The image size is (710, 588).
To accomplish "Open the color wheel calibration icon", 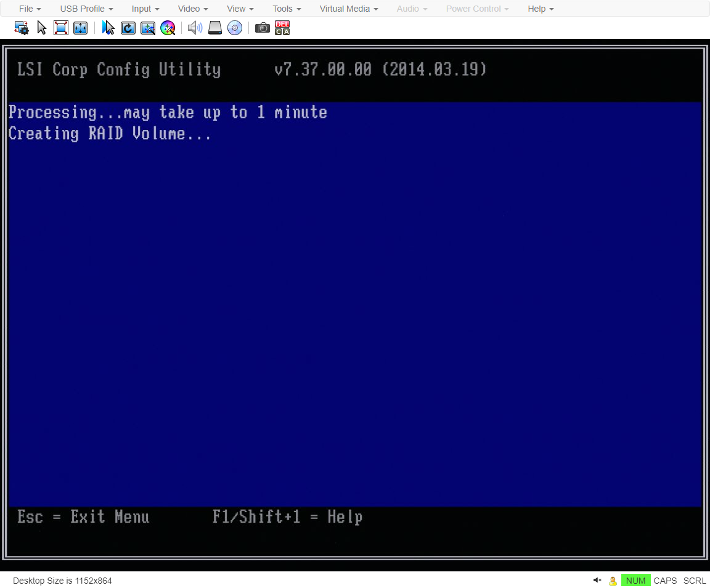I will coord(168,28).
